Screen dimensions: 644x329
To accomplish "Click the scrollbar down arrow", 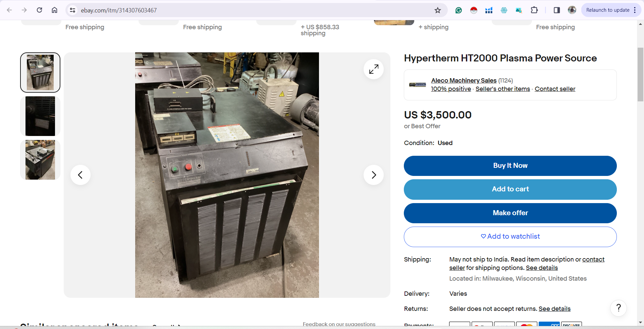I will (x=640, y=322).
